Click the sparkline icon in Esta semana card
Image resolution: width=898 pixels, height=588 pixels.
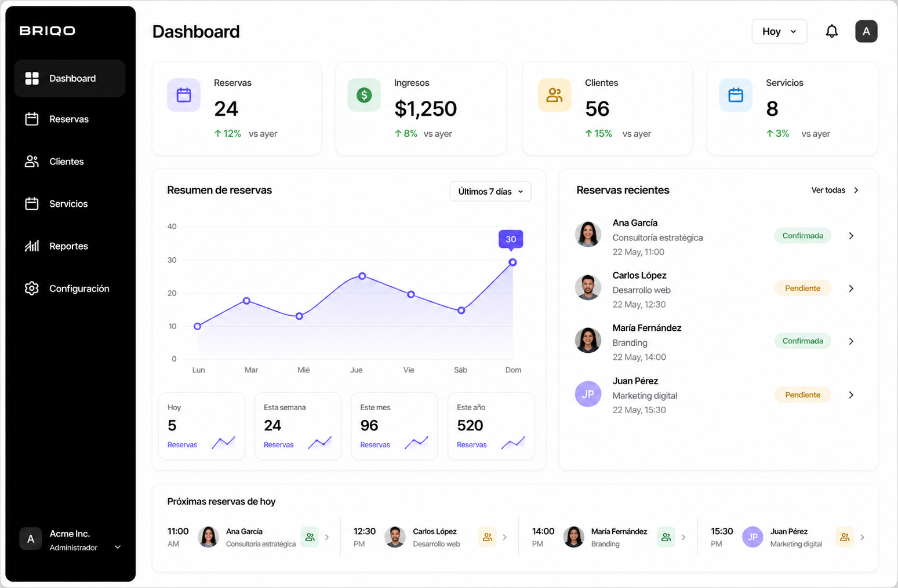[x=320, y=443]
